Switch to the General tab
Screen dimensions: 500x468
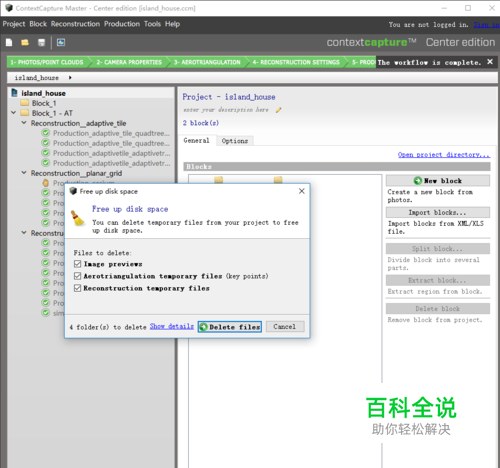coord(197,140)
